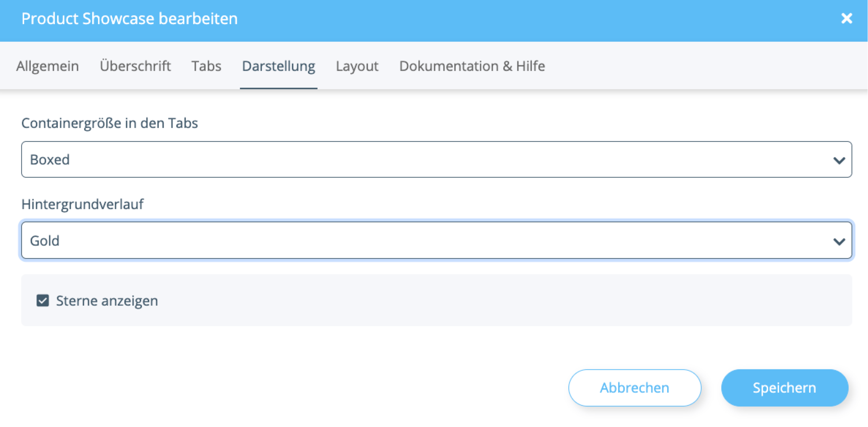The image size is (868, 427).
Task: Close the Product Showcase dialog with X
Action: click(x=846, y=18)
